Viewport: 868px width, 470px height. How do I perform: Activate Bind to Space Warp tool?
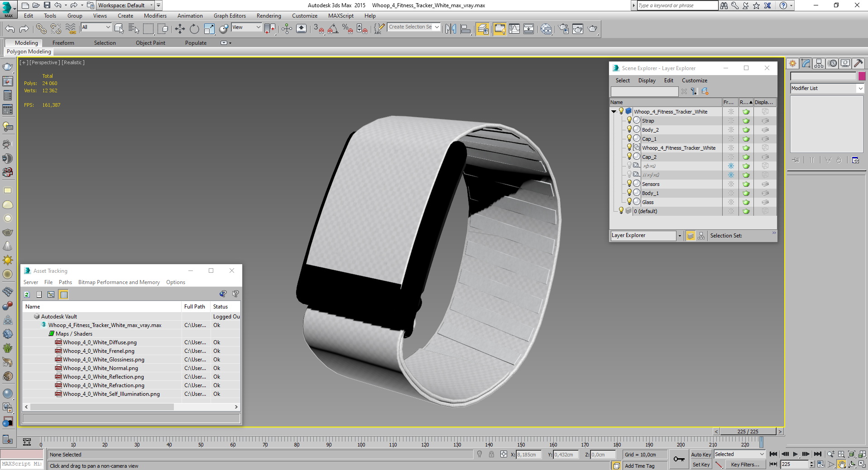coord(71,29)
